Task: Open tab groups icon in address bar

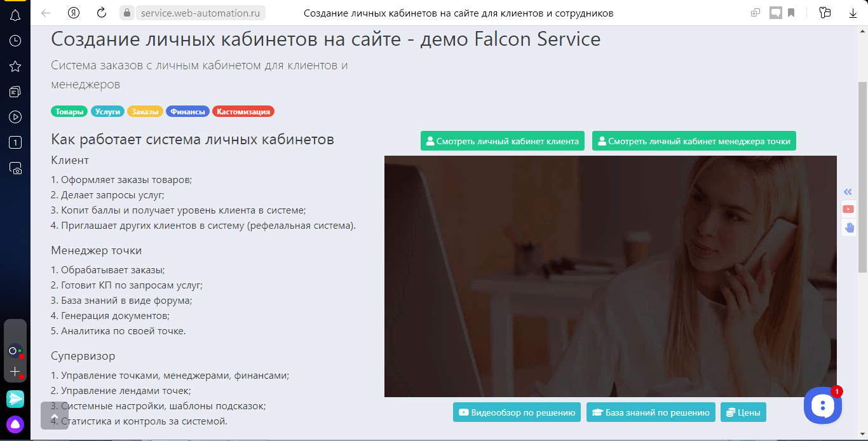Action: point(756,13)
